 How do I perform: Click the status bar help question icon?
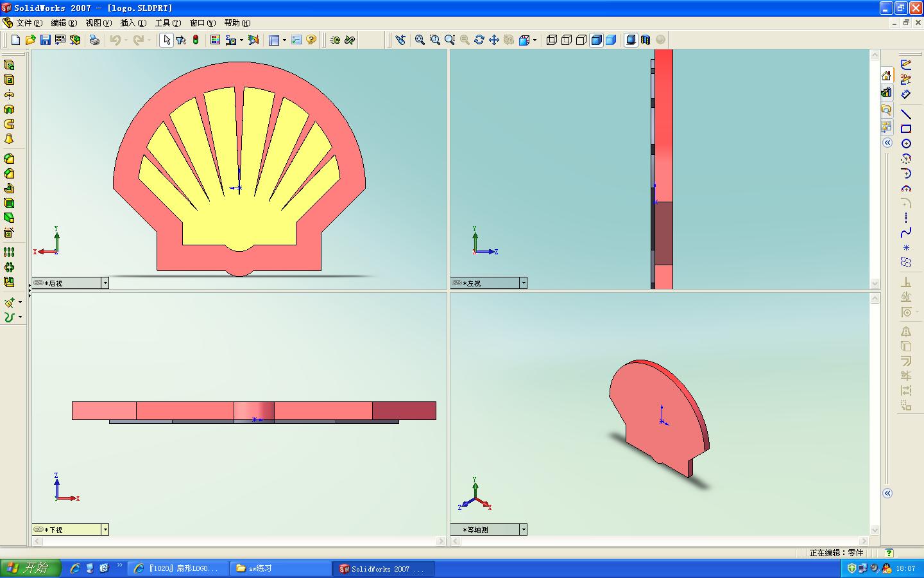point(889,552)
